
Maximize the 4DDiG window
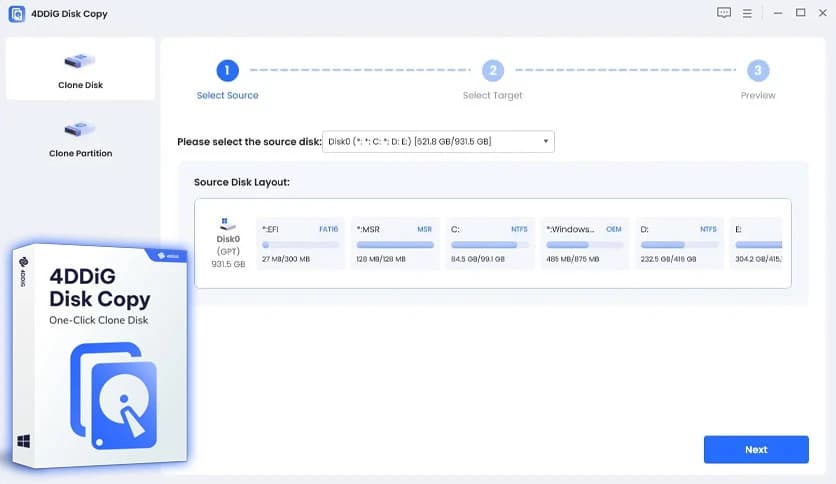pos(800,13)
